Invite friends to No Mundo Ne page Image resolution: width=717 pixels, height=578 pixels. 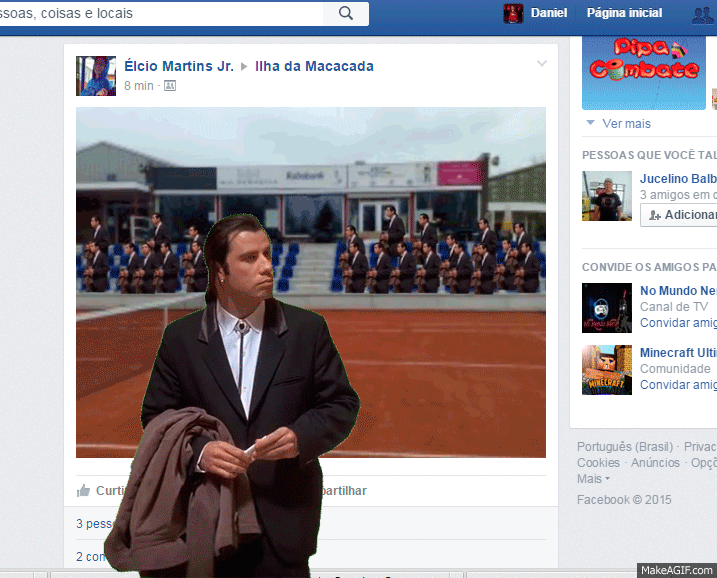678,323
